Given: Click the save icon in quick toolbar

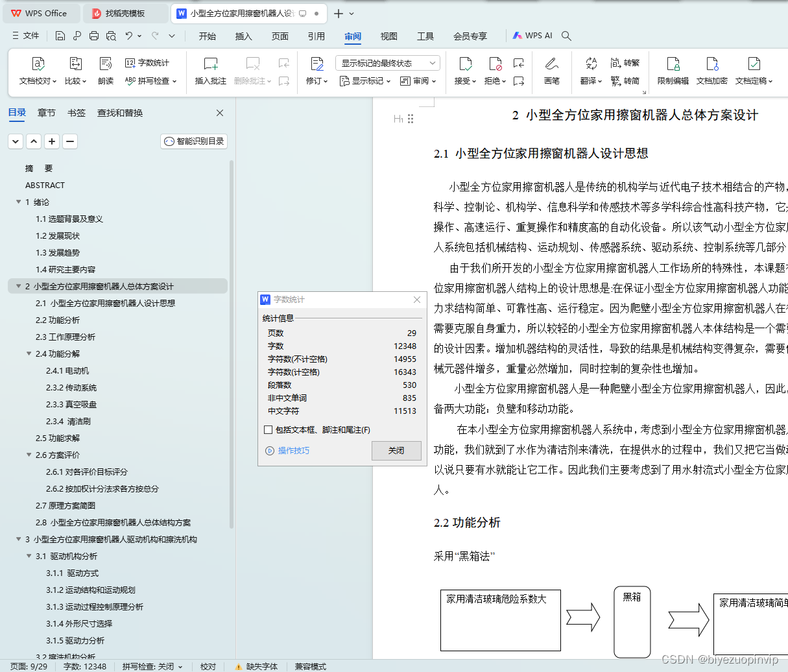Looking at the screenshot, I should [60, 36].
